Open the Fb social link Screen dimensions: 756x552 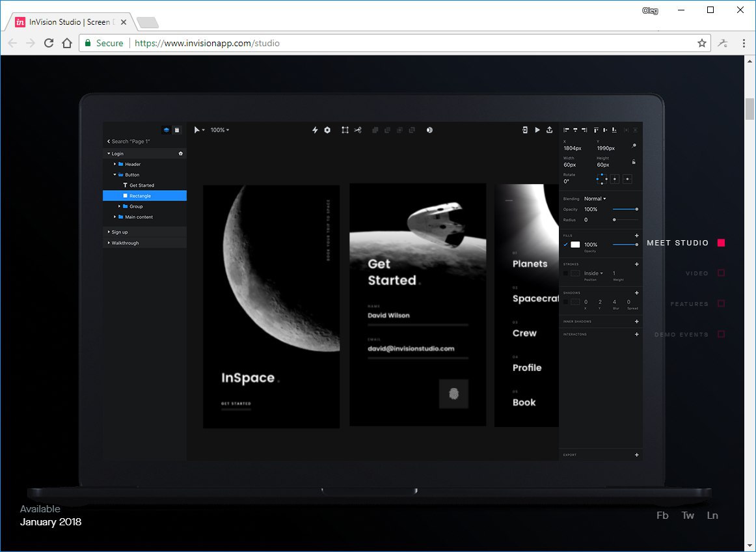(662, 516)
